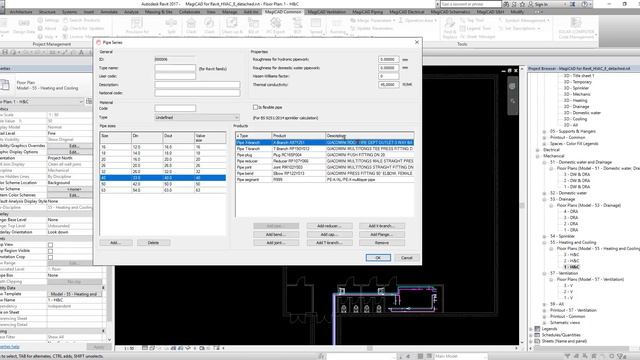The width and height of the screenshot is (640, 360).
Task: Click Add T-branch button
Action: click(x=329, y=242)
